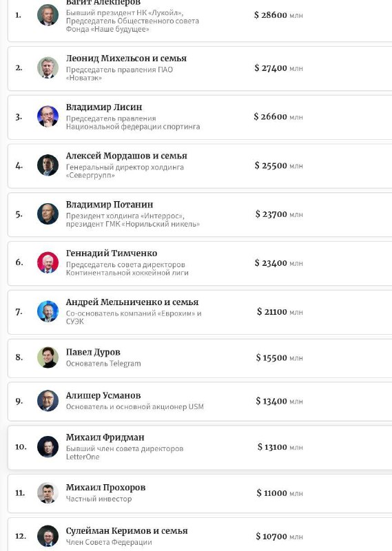
Task: Select Андрей Мельниченко's blue avatar
Action: pos(48,311)
